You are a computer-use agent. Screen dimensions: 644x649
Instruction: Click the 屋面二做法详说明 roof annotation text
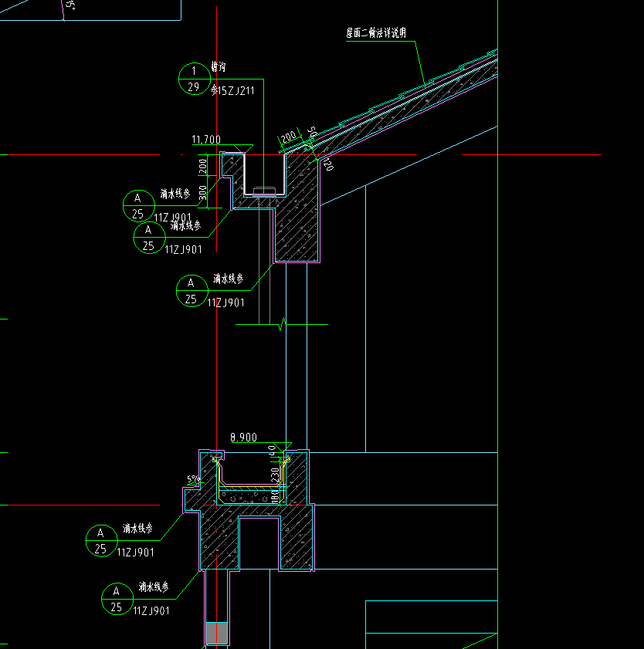click(376, 32)
